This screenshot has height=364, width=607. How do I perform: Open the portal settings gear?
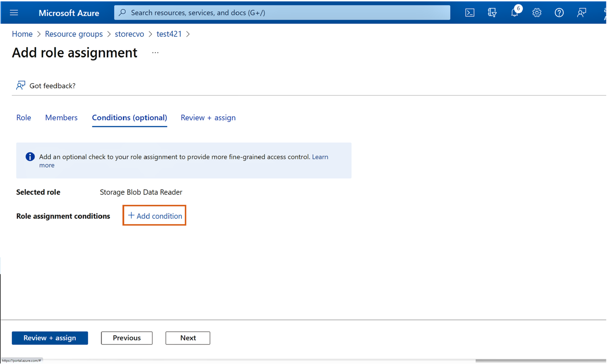tap(537, 13)
